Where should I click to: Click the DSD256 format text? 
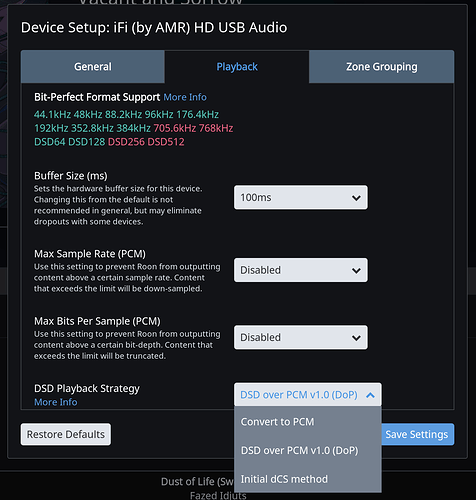(126, 142)
